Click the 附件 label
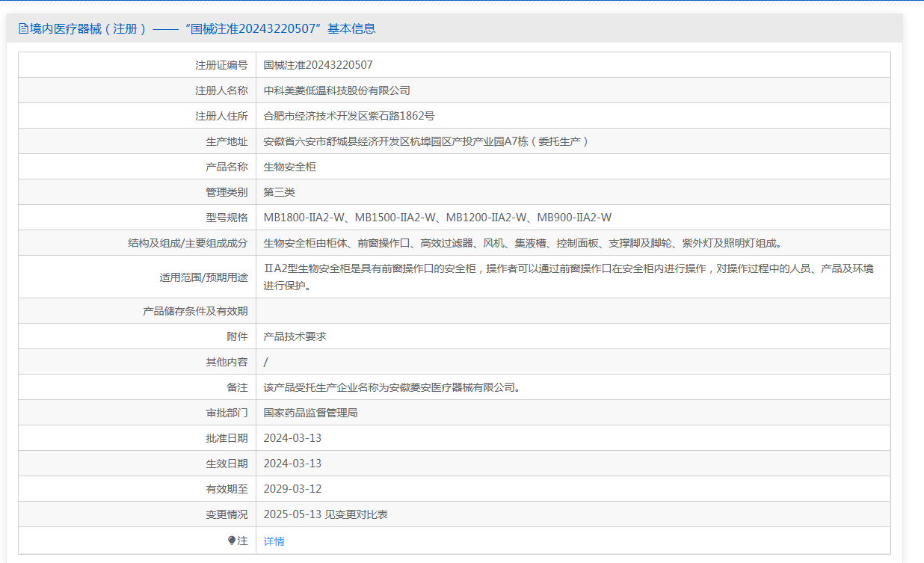Screen dimensions: 924x563 pos(237,336)
